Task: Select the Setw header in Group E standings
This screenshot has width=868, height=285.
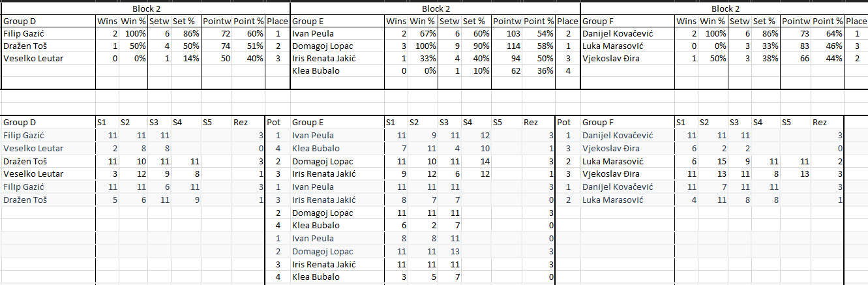Action: coord(449,21)
